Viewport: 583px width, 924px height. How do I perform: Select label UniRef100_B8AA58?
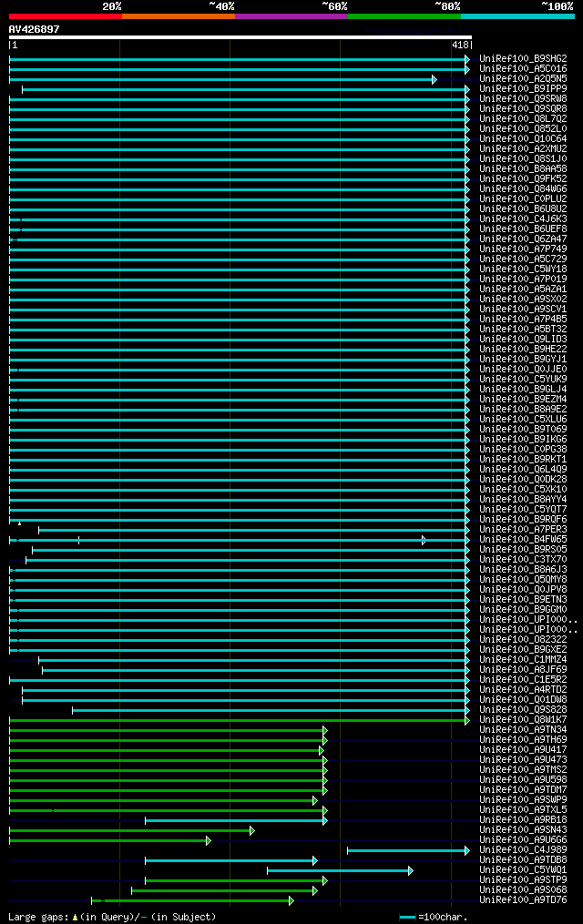(x=523, y=169)
